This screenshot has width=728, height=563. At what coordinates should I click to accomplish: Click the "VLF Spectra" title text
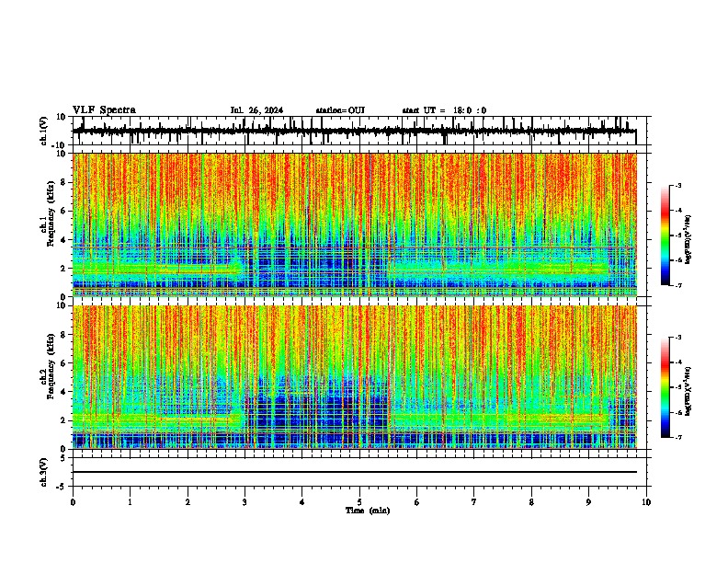pyautogui.click(x=104, y=110)
